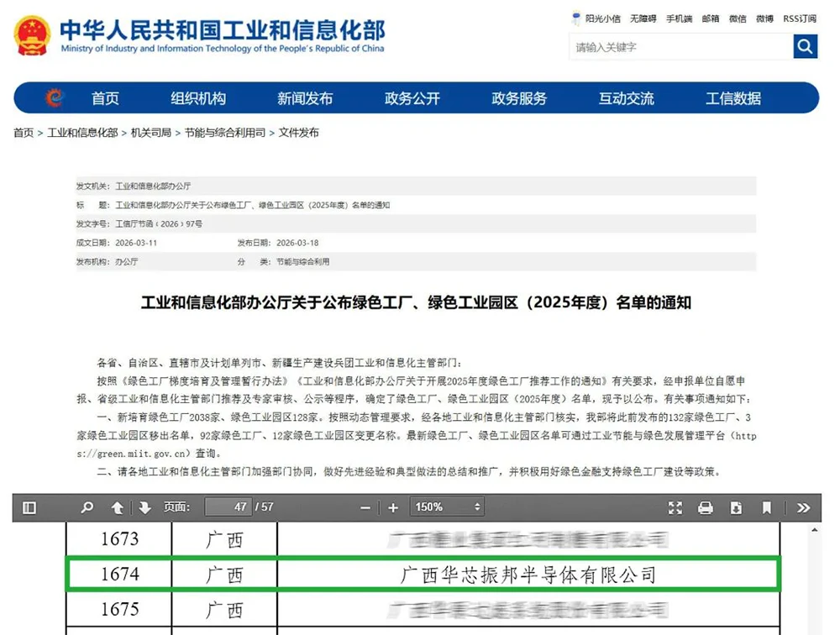Viewport: 840px width, 635px height.
Task: Zoom in using the plus icon
Action: [392, 507]
